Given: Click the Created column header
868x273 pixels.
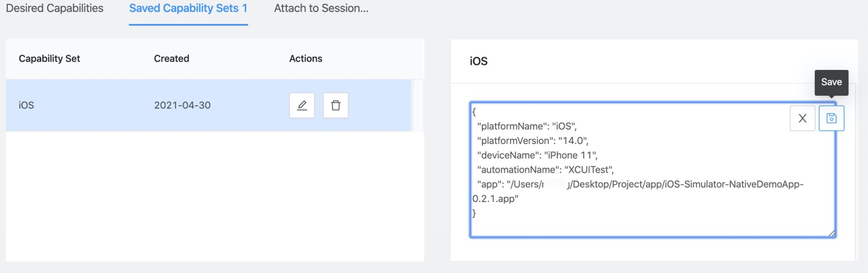Looking at the screenshot, I should click(x=171, y=58).
